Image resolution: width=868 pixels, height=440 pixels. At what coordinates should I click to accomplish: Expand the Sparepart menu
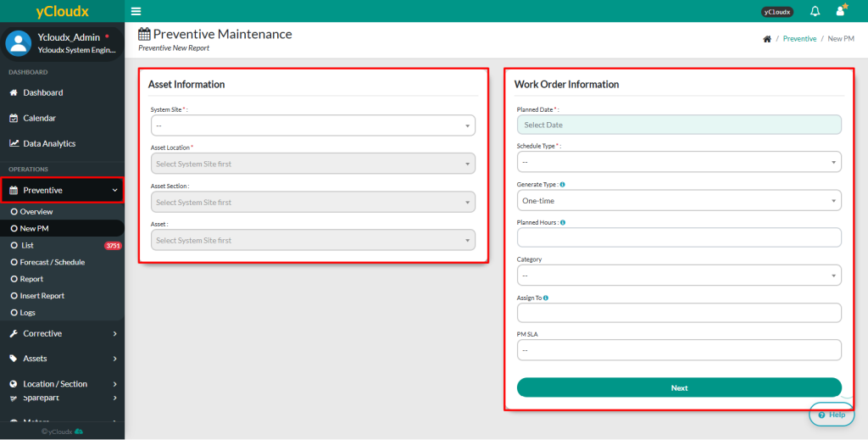click(x=62, y=398)
